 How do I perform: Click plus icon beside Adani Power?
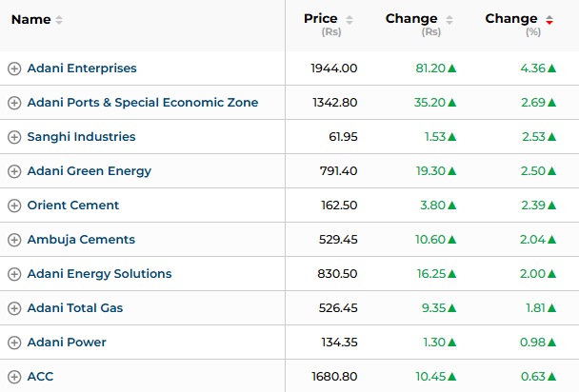(14, 343)
